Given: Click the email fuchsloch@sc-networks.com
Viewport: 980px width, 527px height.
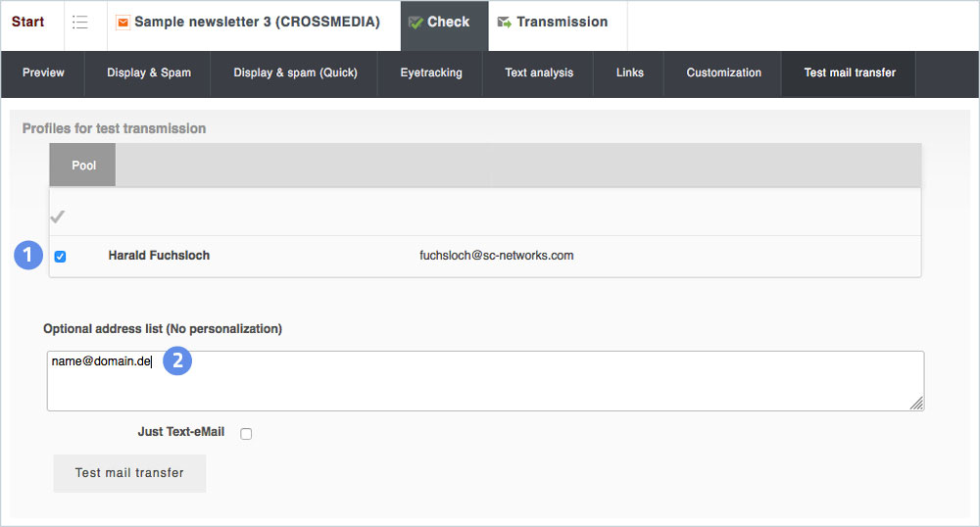Looking at the screenshot, I should (x=496, y=256).
